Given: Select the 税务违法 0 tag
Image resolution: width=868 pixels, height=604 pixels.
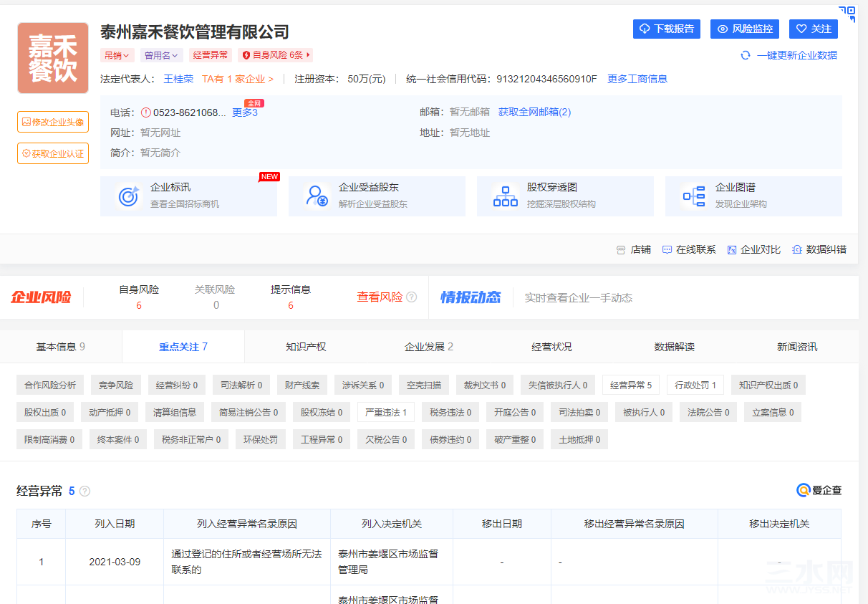Looking at the screenshot, I should tap(450, 412).
